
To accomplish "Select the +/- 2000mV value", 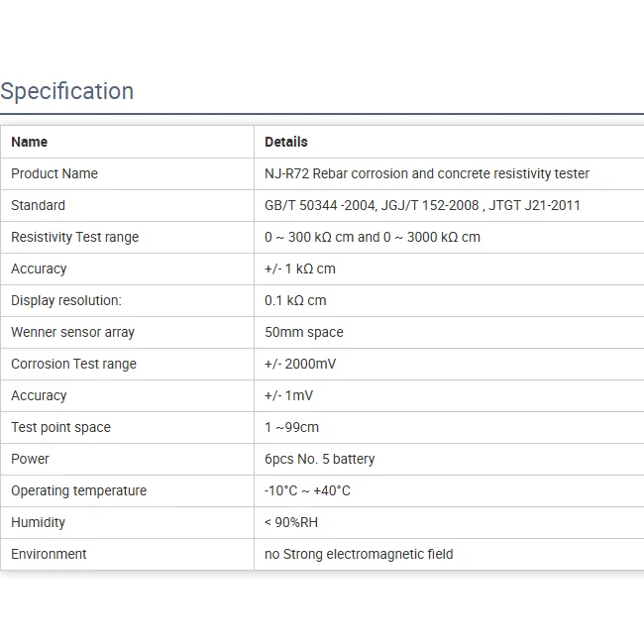I will [300, 364].
